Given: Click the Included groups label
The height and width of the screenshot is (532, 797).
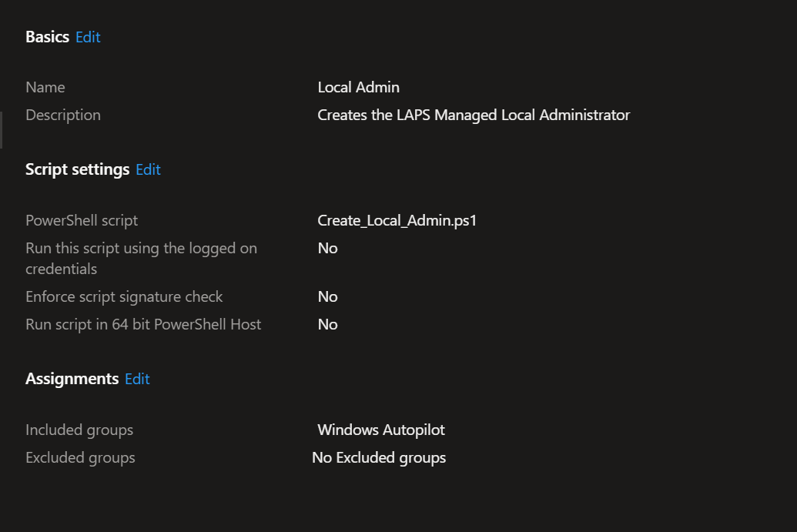Looking at the screenshot, I should (79, 430).
